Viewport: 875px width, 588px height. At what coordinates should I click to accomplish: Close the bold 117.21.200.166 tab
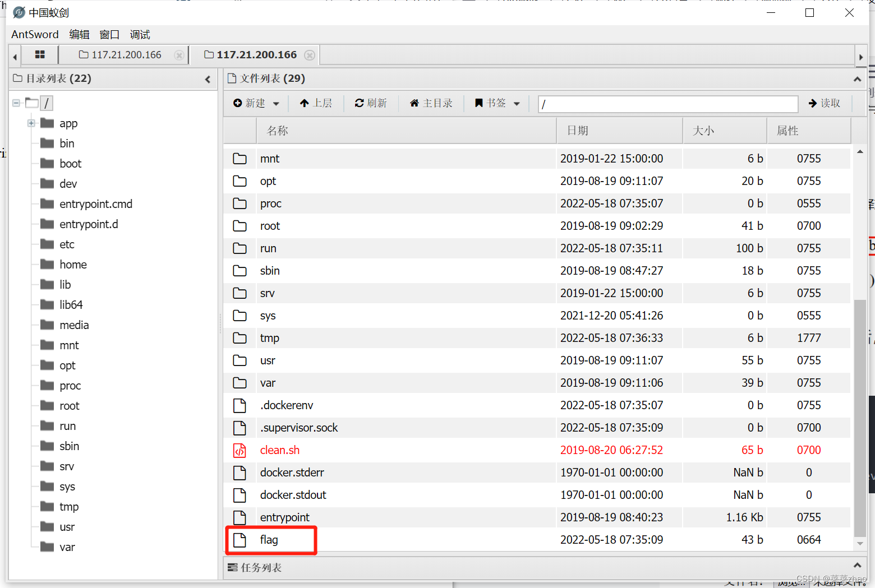[310, 55]
